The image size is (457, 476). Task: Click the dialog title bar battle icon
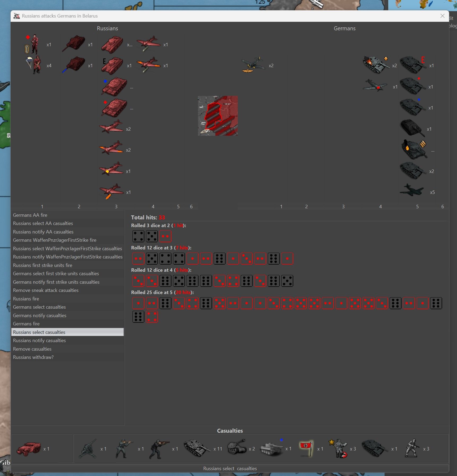click(17, 16)
